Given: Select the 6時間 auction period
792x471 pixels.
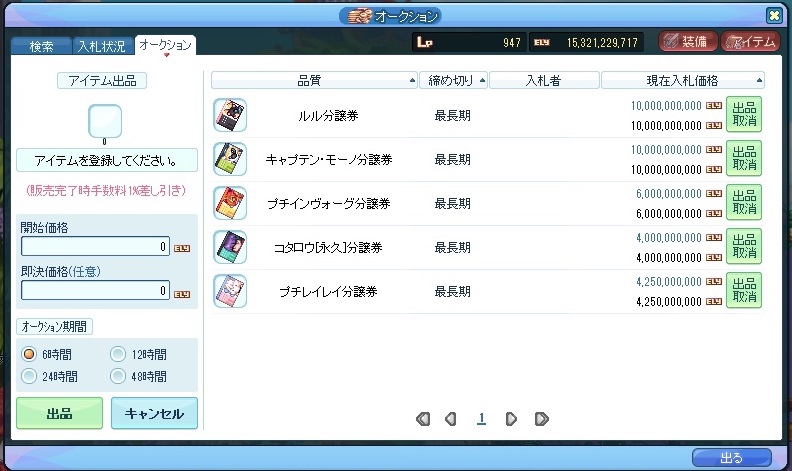Looking at the screenshot, I should tap(30, 354).
